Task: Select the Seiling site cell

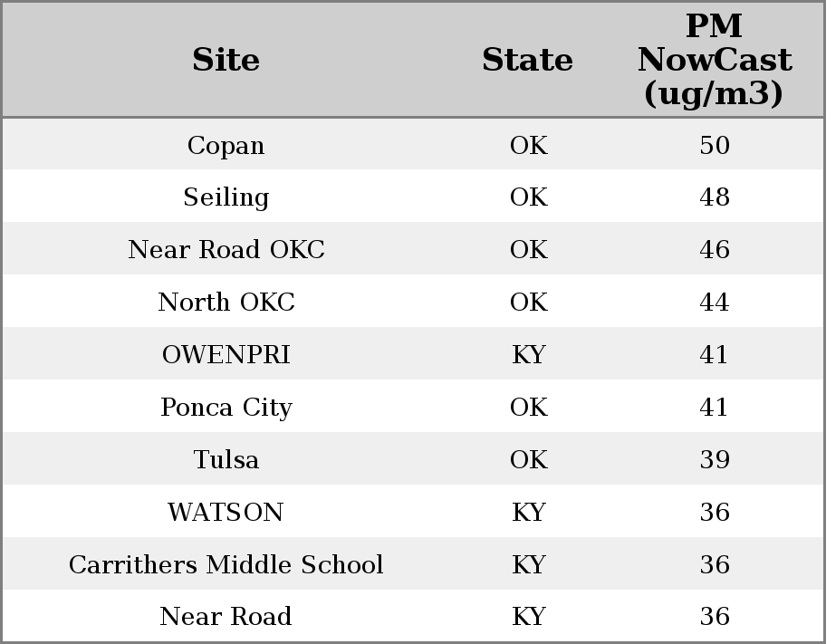Action: point(226,197)
